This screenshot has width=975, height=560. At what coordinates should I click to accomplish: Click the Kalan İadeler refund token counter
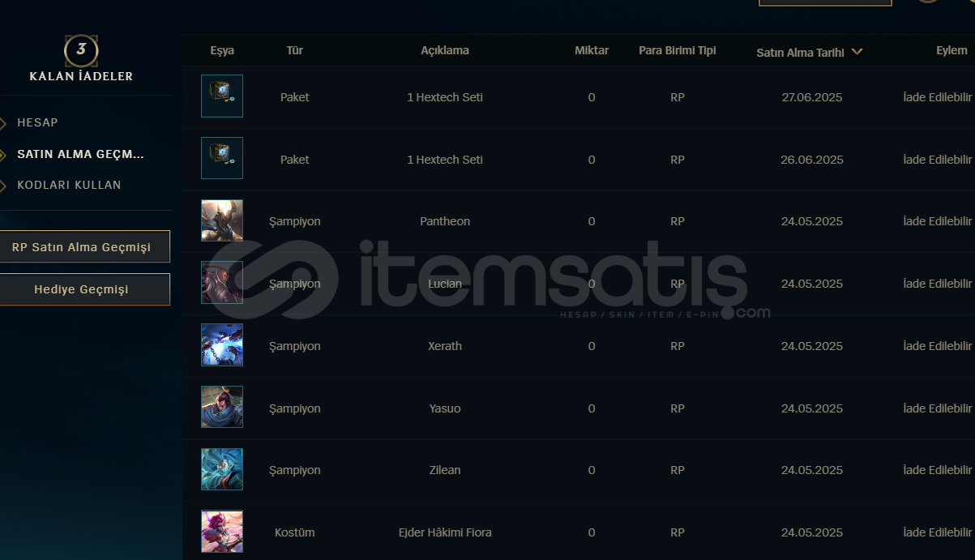point(81,50)
